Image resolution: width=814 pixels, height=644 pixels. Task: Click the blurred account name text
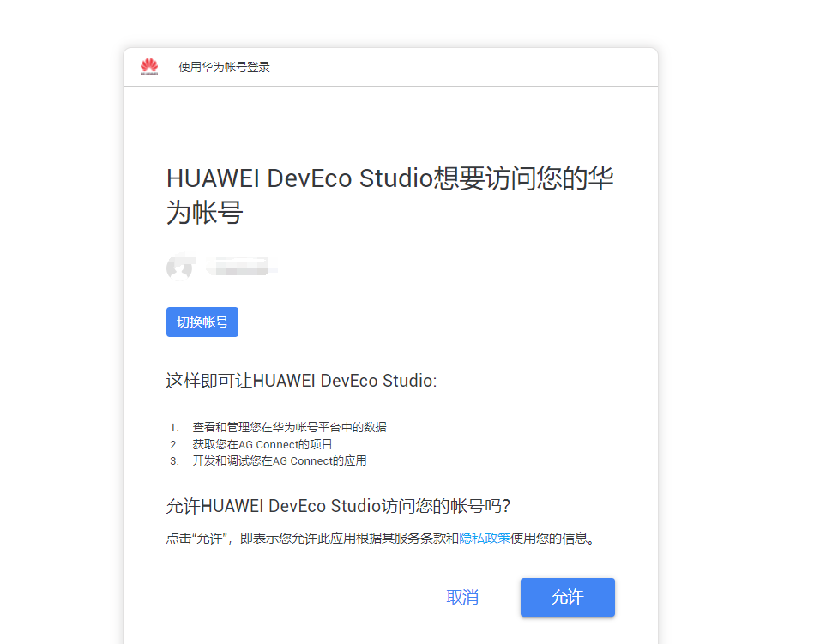(241, 267)
